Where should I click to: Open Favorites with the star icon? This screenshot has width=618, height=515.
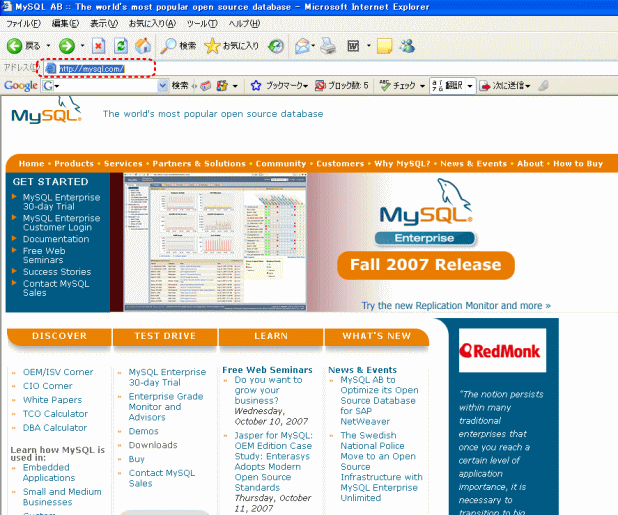(212, 46)
